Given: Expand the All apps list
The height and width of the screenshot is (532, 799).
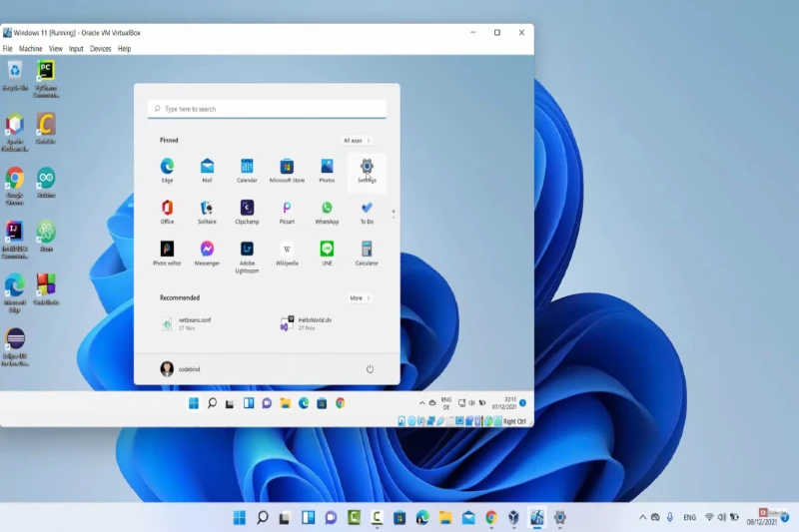Looking at the screenshot, I should click(357, 141).
